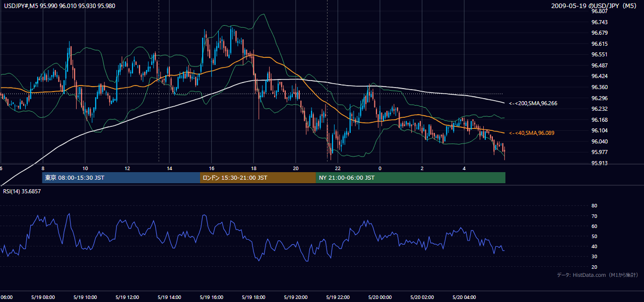Click hour tick 22 under price chart
The height and width of the screenshot is (302, 644).
point(338,169)
